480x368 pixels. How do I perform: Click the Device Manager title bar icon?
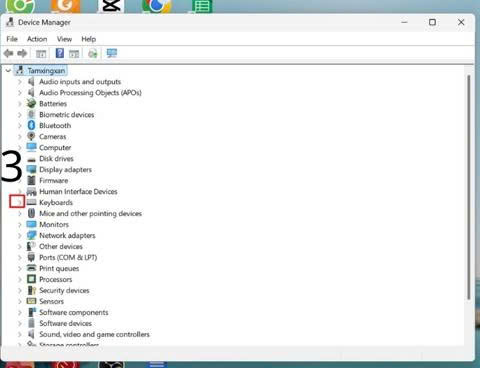tap(10, 22)
